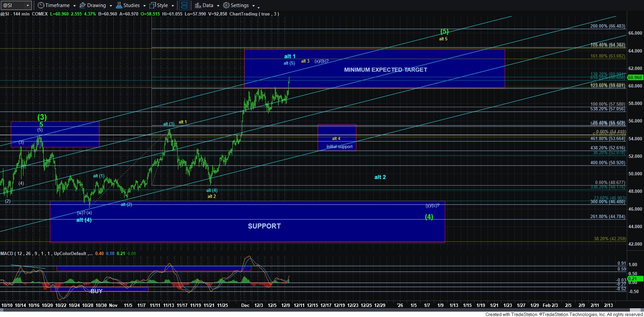Click the current price 60.960 axis tag

[635, 77]
